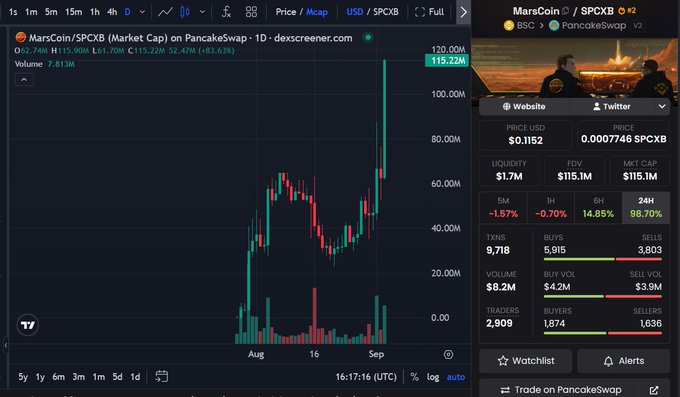Viewport: 680px width, 397px height.
Task: Open the indicators fx icon
Action: click(226, 12)
